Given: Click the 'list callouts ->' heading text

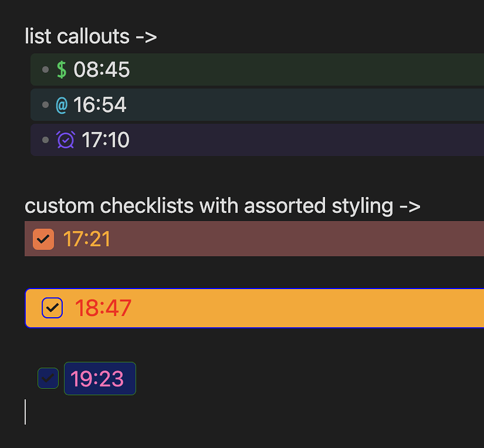Looking at the screenshot, I should pyautogui.click(x=90, y=36).
